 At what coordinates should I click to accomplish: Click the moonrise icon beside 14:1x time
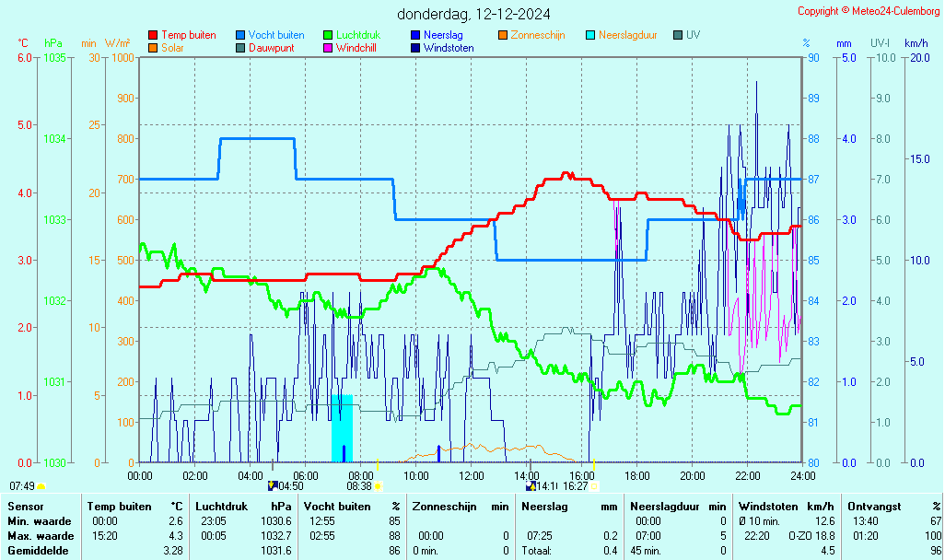(531, 485)
